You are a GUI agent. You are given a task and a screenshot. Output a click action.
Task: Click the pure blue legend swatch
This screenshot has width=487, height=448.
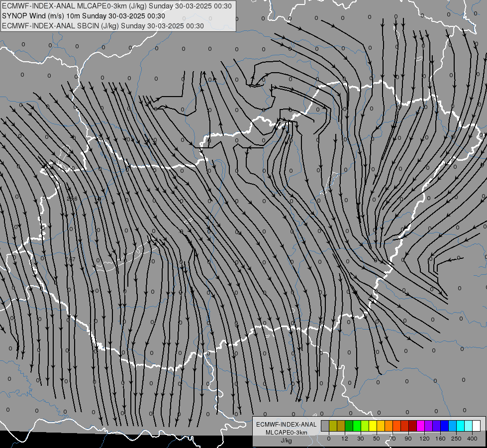coord(445,426)
